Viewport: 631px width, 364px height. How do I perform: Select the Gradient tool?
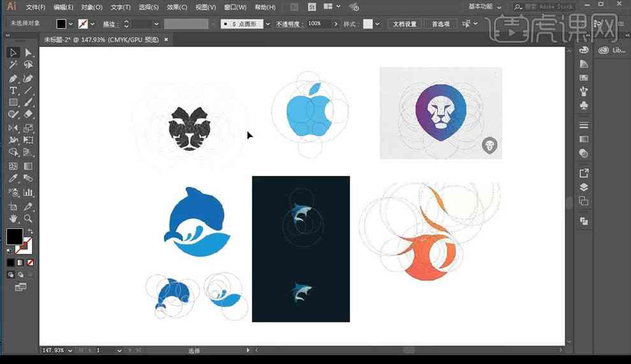click(x=28, y=166)
